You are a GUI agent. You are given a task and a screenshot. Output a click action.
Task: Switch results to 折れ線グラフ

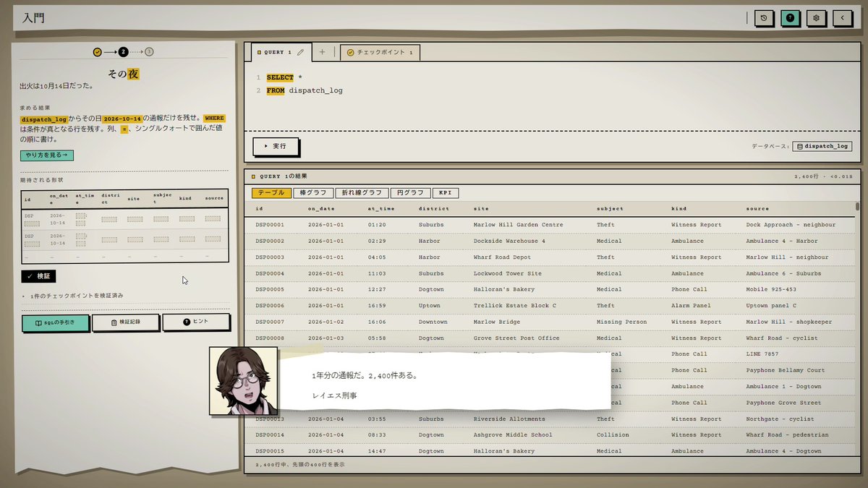click(362, 193)
